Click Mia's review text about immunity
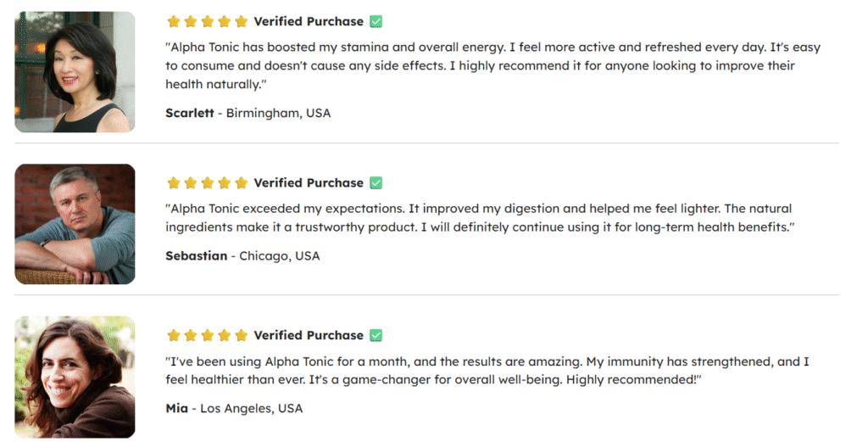Viewport: 868px width, 442px height. tap(487, 371)
